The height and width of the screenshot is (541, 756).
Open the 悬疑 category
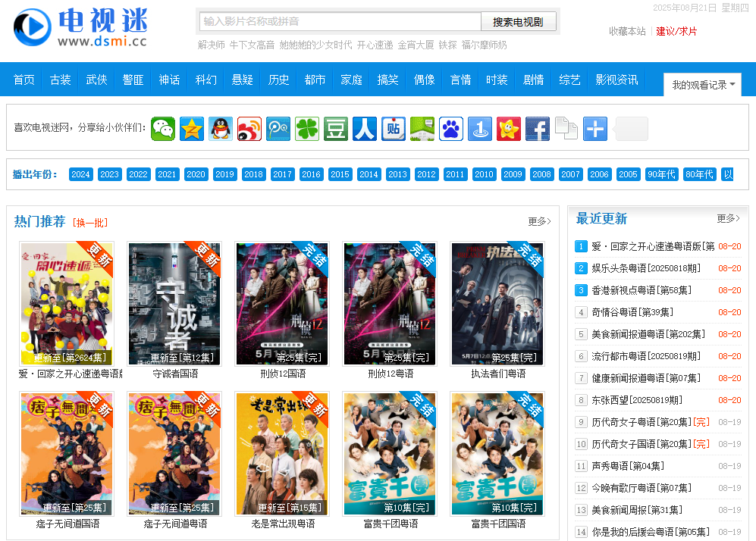[x=242, y=80]
